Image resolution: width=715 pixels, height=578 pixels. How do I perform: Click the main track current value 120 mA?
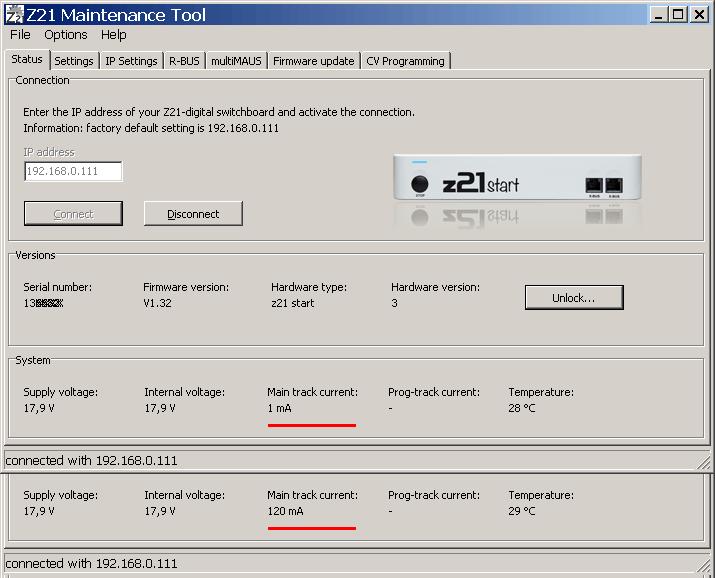(x=285, y=511)
